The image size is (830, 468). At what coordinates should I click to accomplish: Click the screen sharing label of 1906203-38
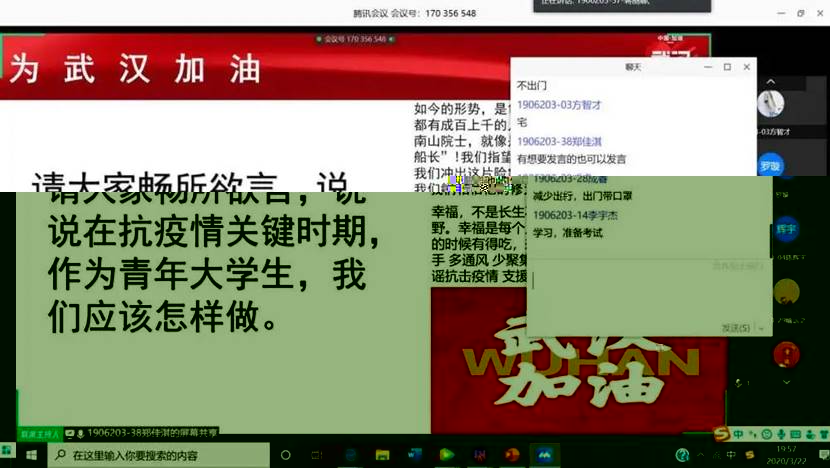pyautogui.click(x=151, y=433)
